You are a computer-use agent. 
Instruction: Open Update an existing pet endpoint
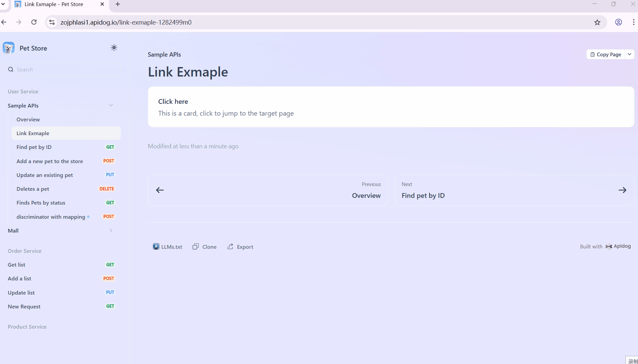[66, 175]
